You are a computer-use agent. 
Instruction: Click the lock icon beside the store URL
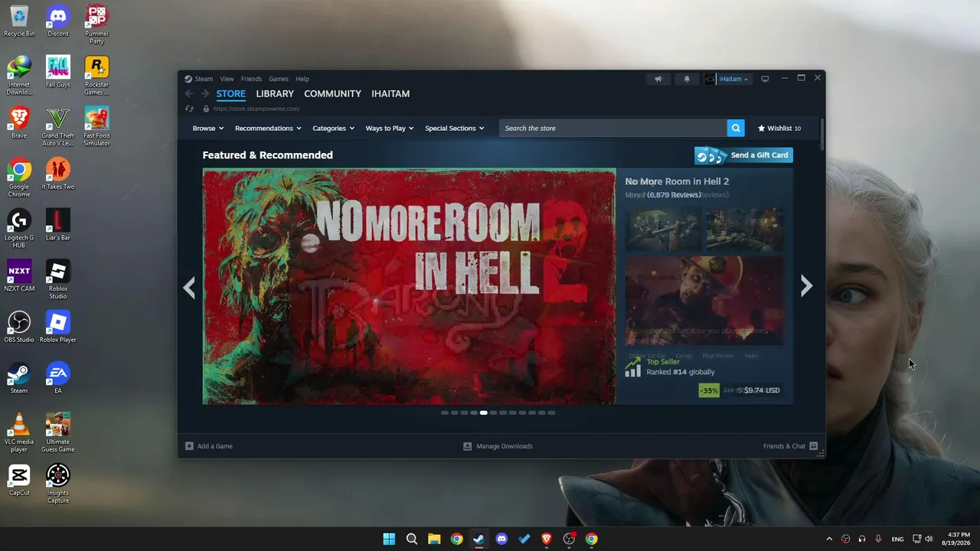206,109
